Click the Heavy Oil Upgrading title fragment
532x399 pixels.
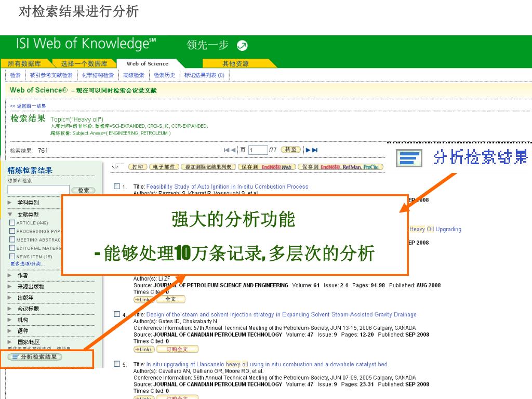(435, 229)
